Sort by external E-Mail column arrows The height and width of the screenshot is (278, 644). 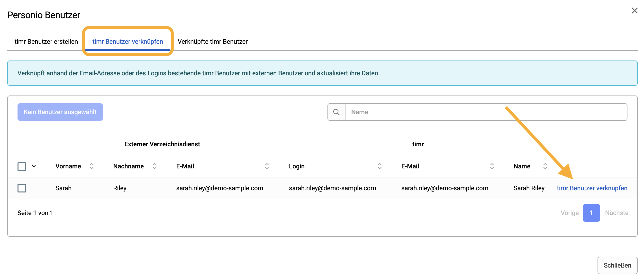267,166
